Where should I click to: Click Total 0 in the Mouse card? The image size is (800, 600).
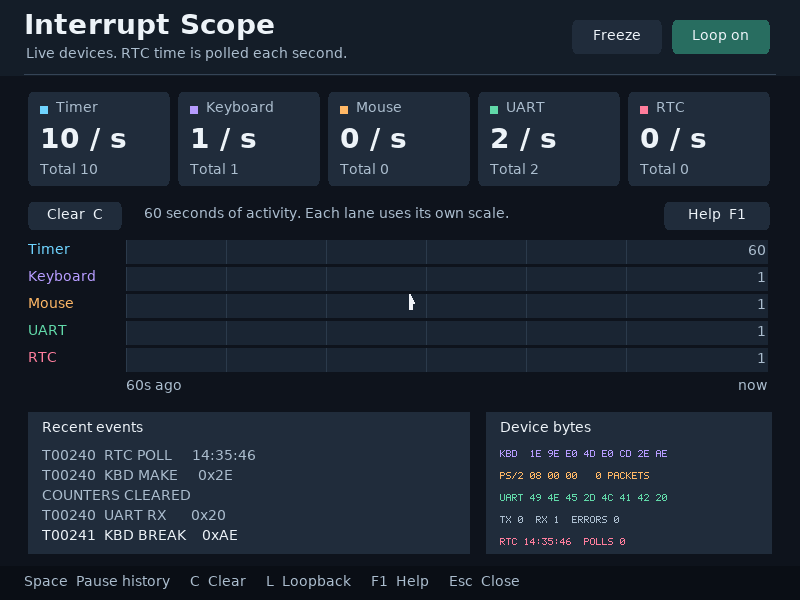[x=364, y=169]
